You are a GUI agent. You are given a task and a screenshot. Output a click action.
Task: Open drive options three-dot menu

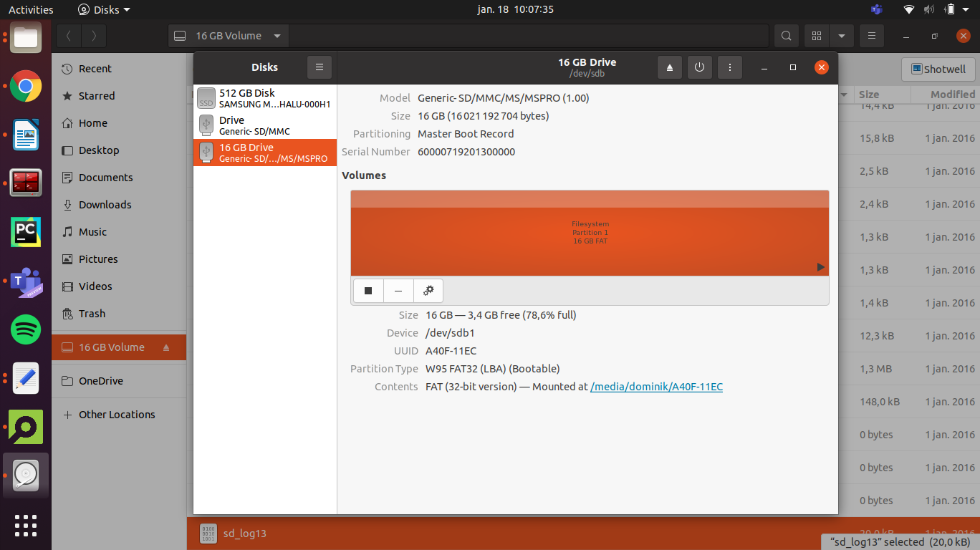click(729, 67)
